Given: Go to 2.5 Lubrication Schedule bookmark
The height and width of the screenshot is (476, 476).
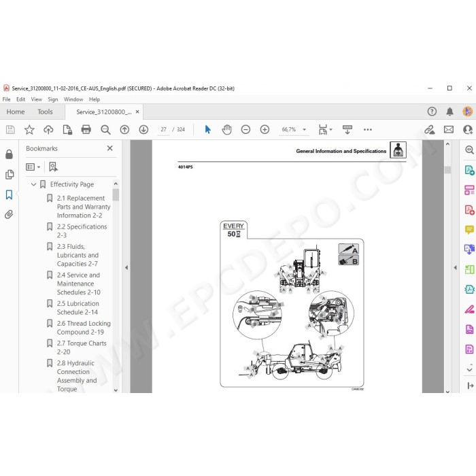Looking at the screenshot, I should click(x=78, y=307).
